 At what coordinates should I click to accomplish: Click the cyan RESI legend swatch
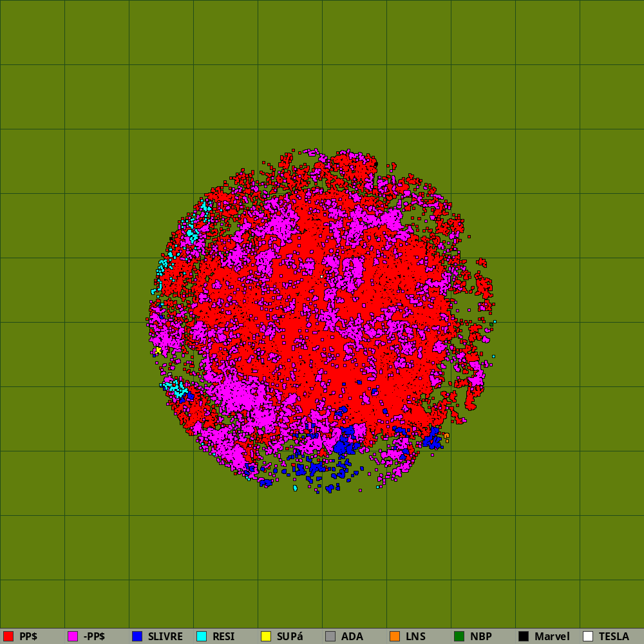click(x=202, y=636)
